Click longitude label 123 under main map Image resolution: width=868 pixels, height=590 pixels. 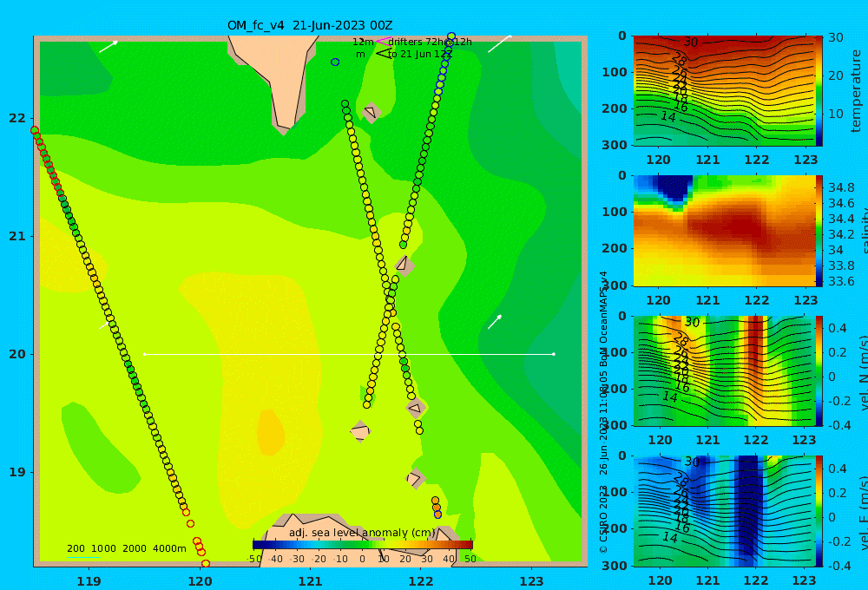[532, 581]
